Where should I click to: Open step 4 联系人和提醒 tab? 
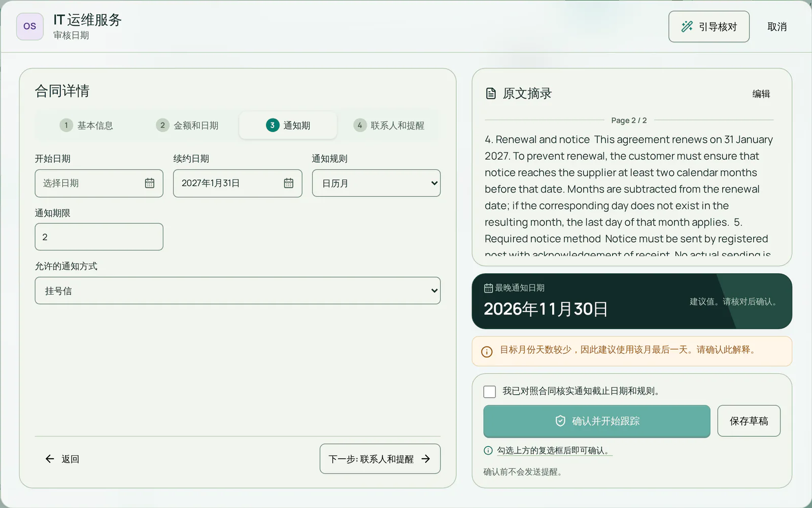click(x=389, y=125)
